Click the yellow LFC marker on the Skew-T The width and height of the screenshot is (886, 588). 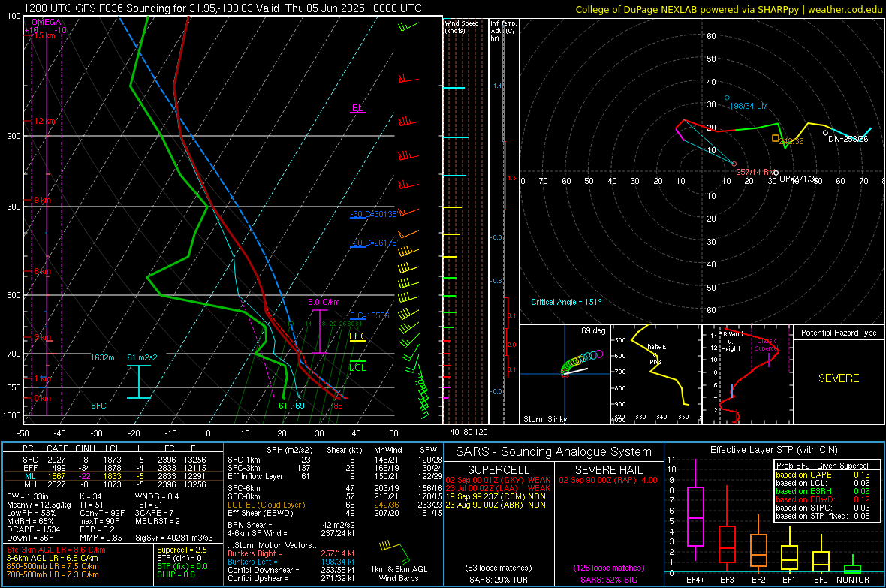[357, 337]
